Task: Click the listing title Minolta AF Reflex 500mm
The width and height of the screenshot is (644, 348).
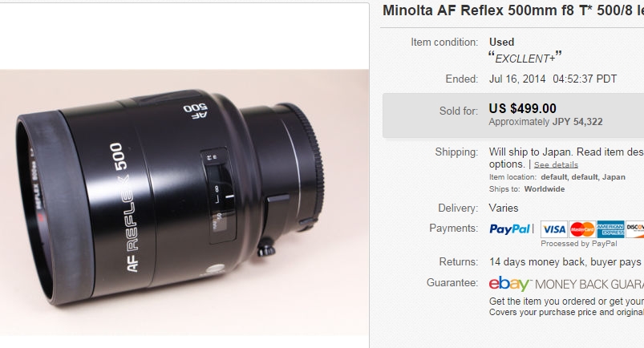Action: (x=513, y=10)
